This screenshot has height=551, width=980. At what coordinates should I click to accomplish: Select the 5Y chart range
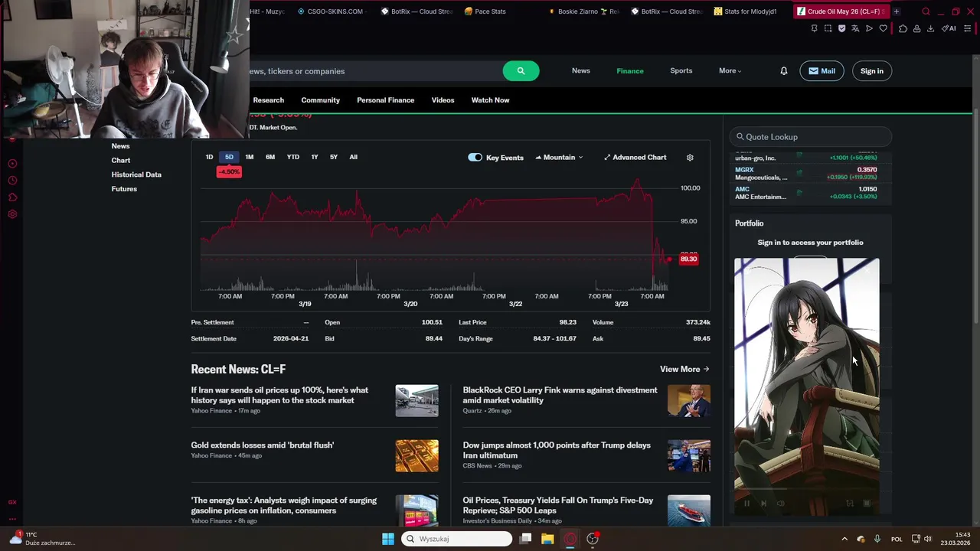334,157
